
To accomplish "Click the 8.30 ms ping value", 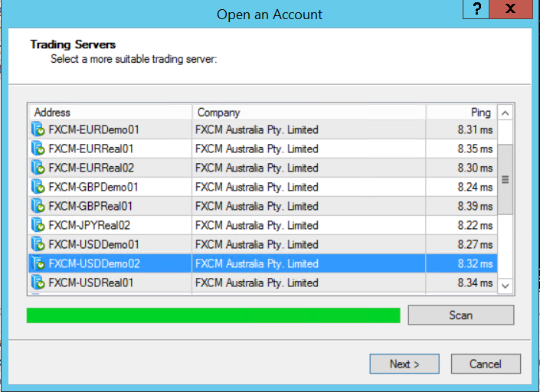I will click(475, 168).
